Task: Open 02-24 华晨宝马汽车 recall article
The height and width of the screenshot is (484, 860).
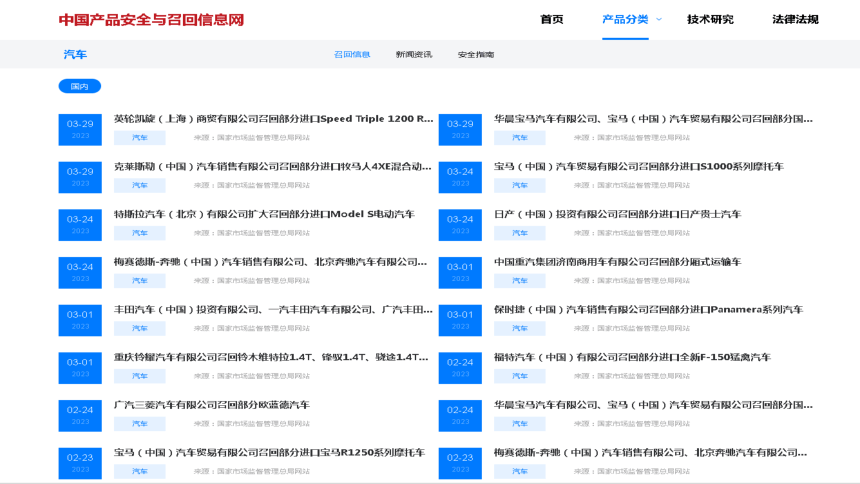Action: pyautogui.click(x=653, y=405)
